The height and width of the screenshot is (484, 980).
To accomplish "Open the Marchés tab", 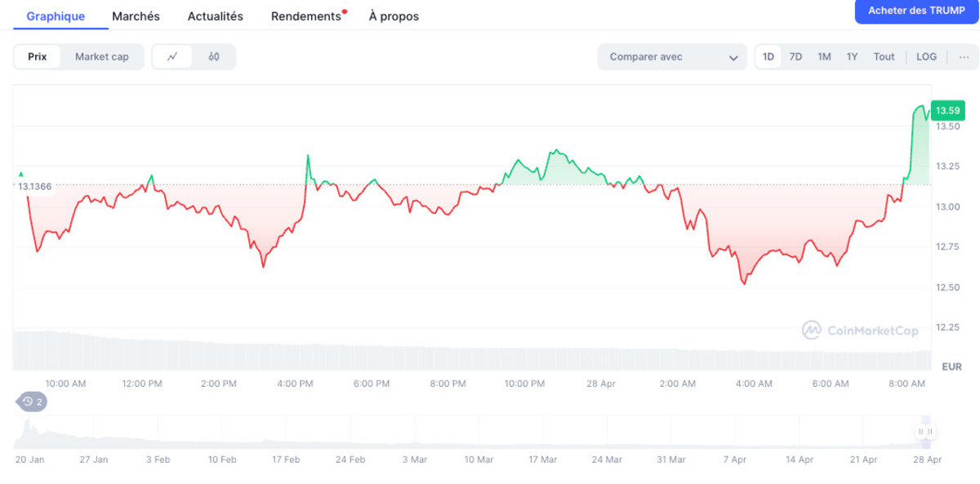I will tap(136, 16).
